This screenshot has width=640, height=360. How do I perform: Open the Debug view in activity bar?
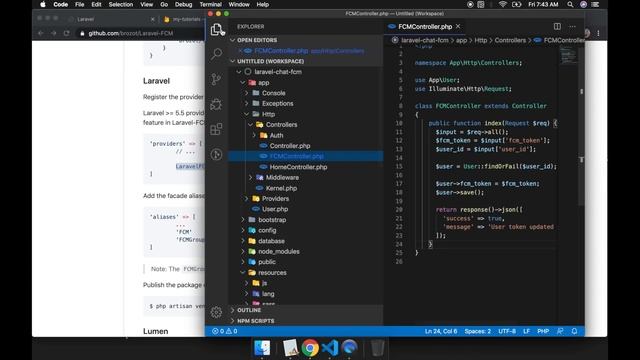point(216,104)
